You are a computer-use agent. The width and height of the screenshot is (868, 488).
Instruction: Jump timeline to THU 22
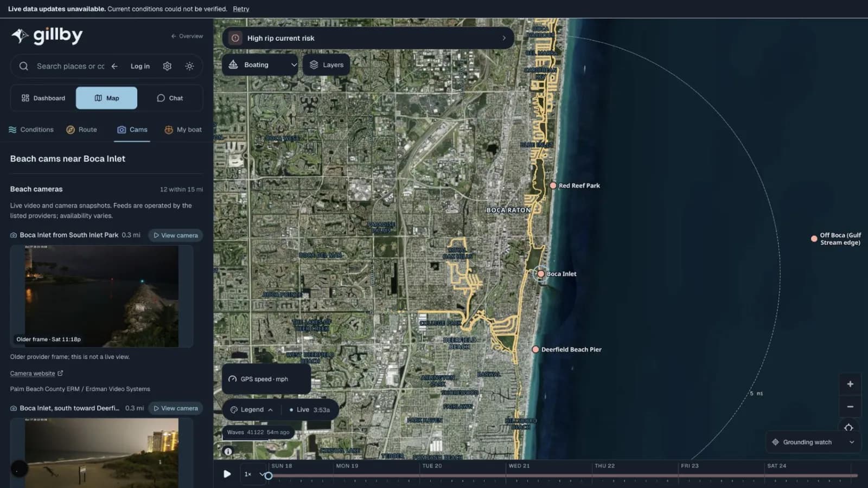[604, 466]
